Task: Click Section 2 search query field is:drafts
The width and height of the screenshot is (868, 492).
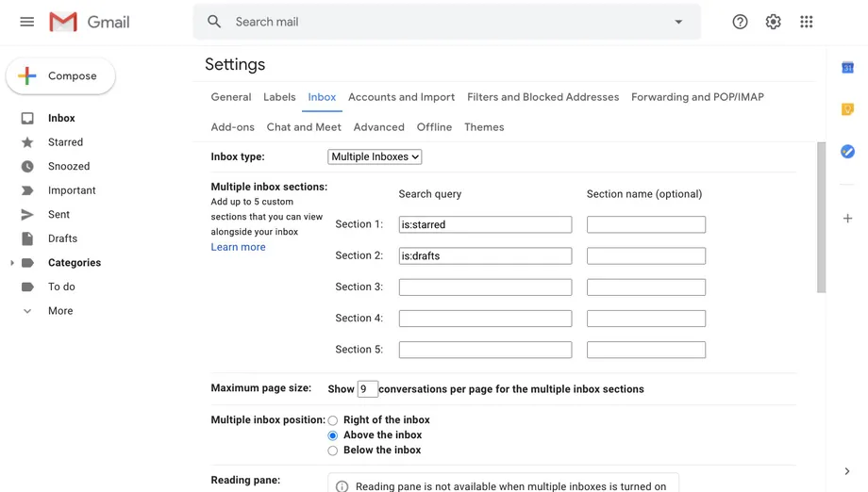Action: coord(486,256)
